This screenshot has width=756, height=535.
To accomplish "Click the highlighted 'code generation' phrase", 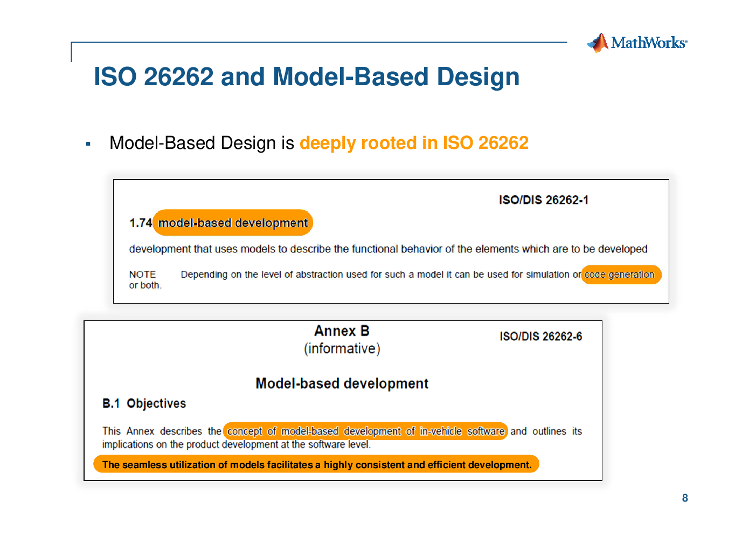I will pyautogui.click(x=621, y=275).
